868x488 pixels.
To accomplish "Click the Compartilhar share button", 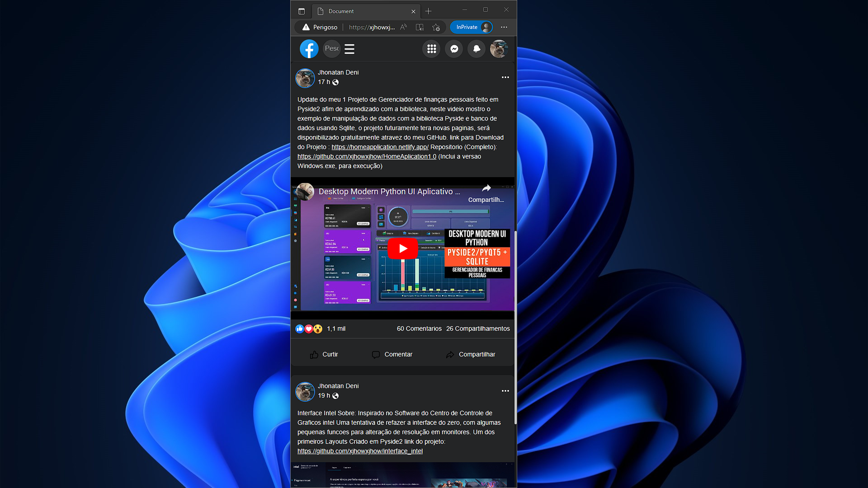I will tap(471, 354).
